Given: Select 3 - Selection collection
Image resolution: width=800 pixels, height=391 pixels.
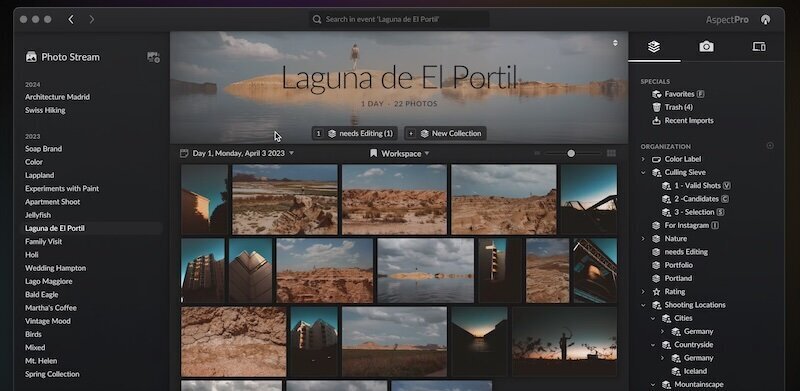Looking at the screenshot, I should [x=694, y=212].
